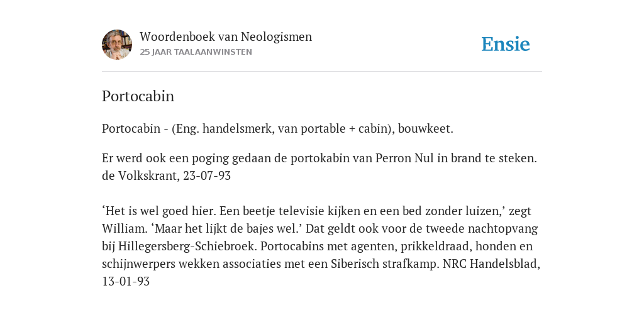Viewport: 644px width, 322px height.
Task: Click the word Hillegersberg-Schiebroek
Action: [187, 247]
